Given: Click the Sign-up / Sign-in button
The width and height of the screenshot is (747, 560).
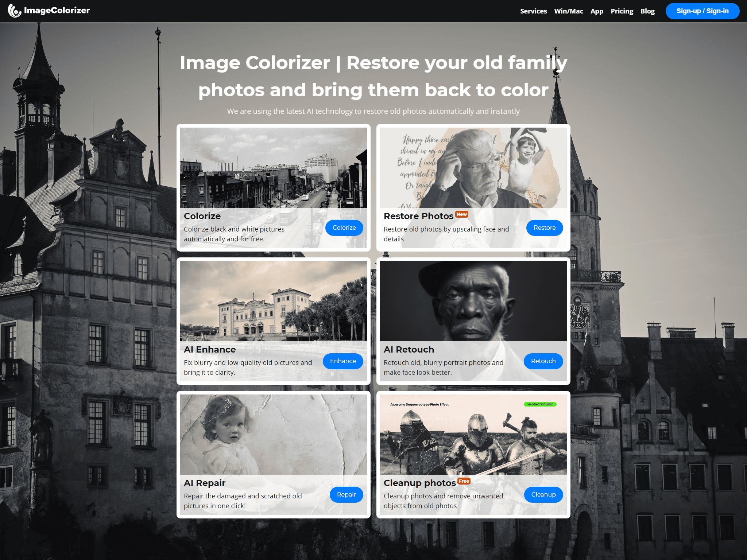Looking at the screenshot, I should [x=703, y=11].
